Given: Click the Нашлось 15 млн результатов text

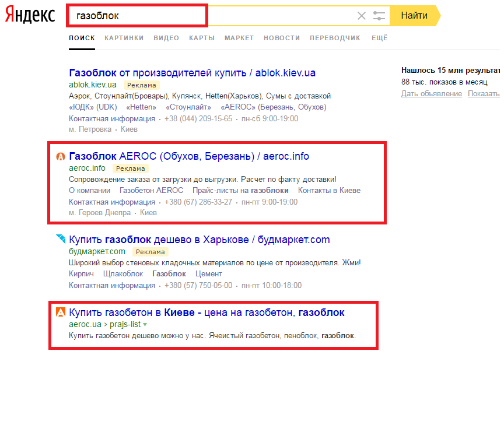Looking at the screenshot, I should [450, 71].
